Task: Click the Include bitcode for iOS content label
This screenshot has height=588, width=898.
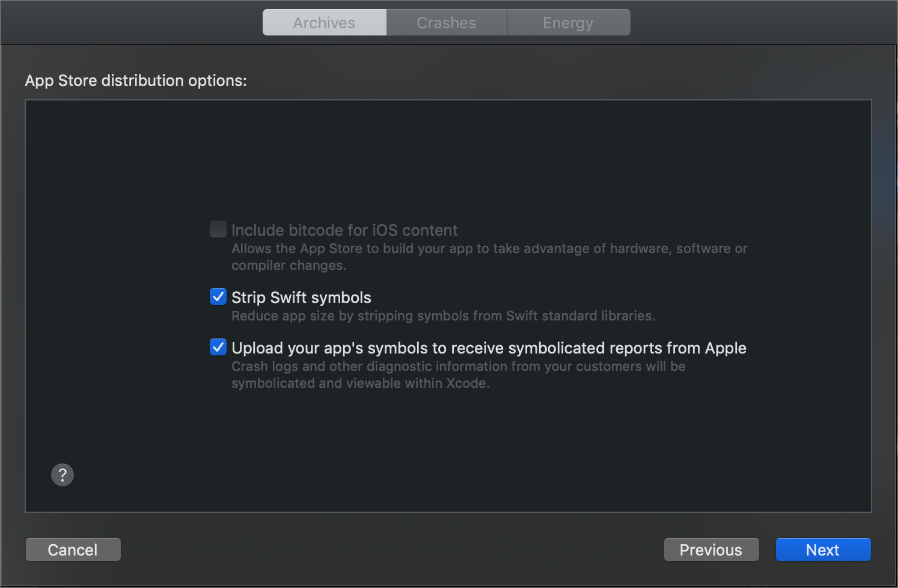Action: pos(344,230)
